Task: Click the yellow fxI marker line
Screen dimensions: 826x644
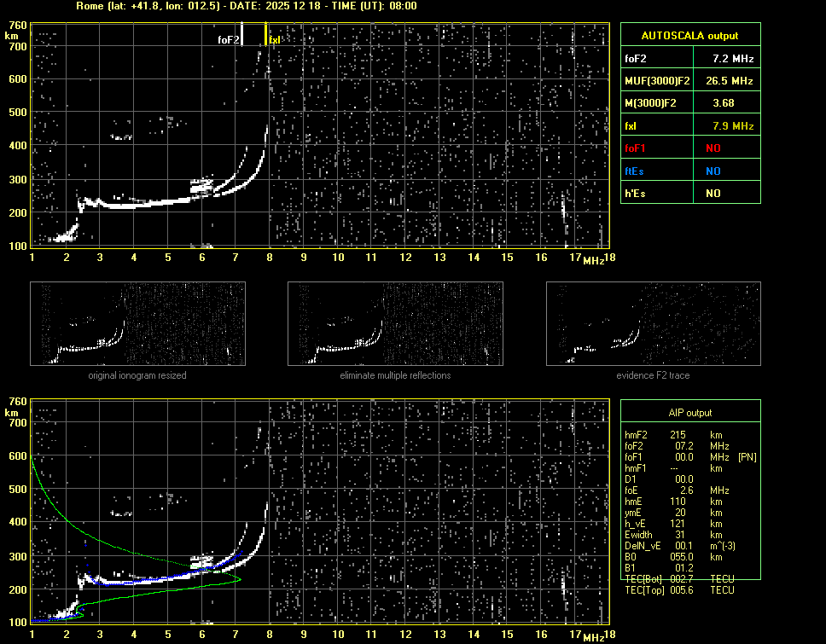Action: pyautogui.click(x=265, y=34)
